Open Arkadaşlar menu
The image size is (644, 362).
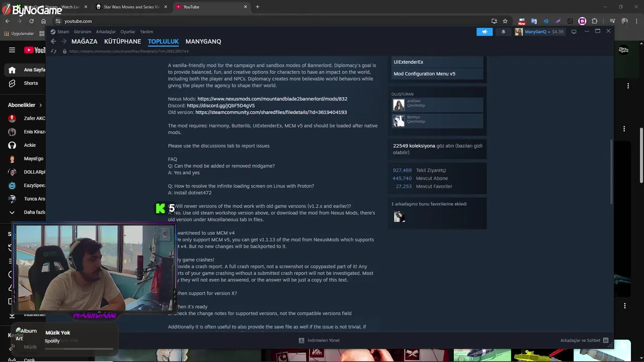click(x=106, y=32)
